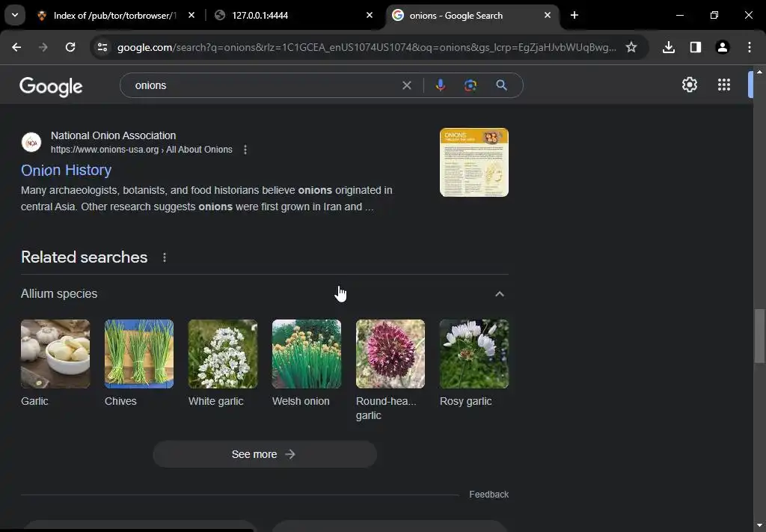Collapse the Allium species section
This screenshot has height=532, width=766.
point(499,294)
